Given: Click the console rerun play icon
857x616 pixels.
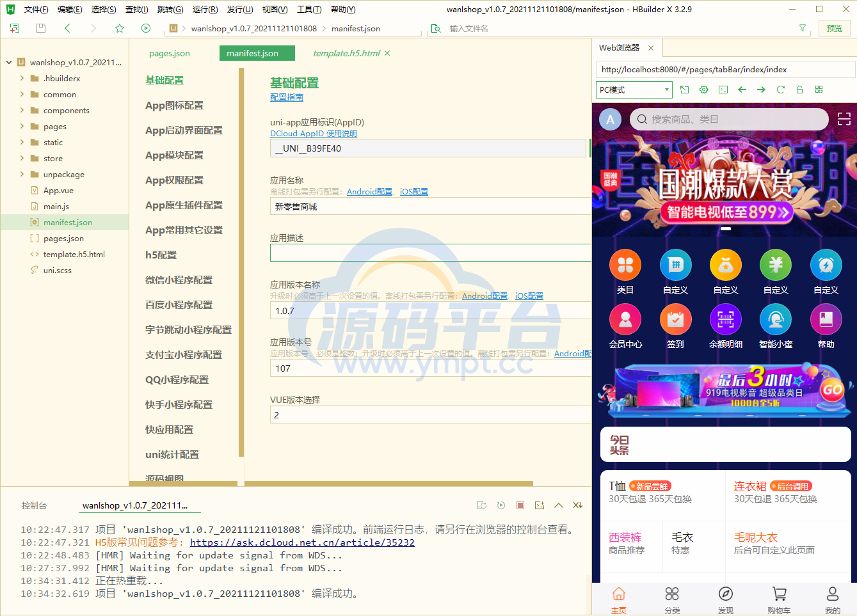Looking at the screenshot, I should pyautogui.click(x=501, y=505).
